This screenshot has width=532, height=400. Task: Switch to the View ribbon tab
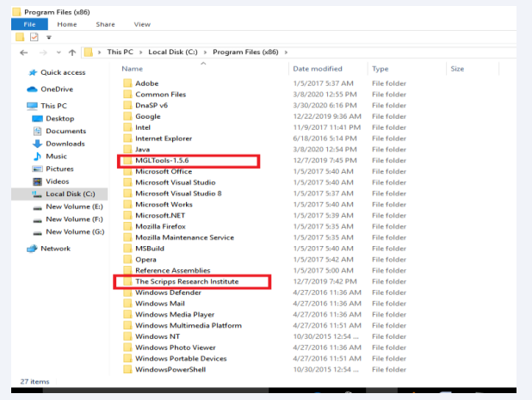point(142,24)
